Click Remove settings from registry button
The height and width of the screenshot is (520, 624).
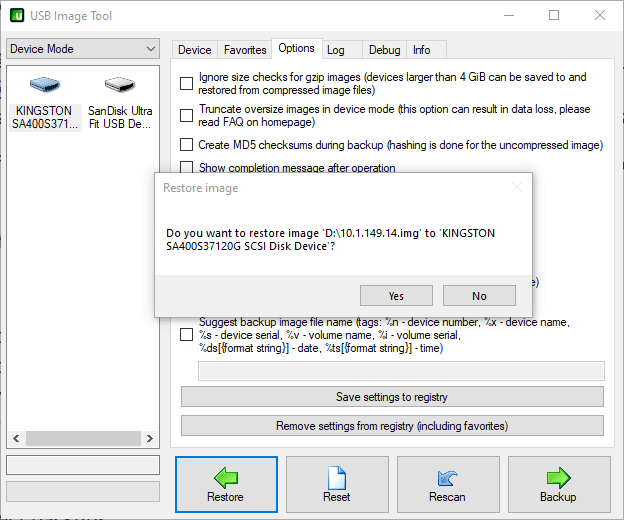tap(392, 426)
